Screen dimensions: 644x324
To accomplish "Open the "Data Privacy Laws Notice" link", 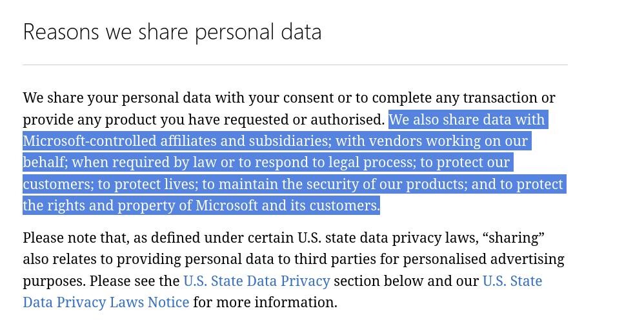I will pyautogui.click(x=106, y=302).
